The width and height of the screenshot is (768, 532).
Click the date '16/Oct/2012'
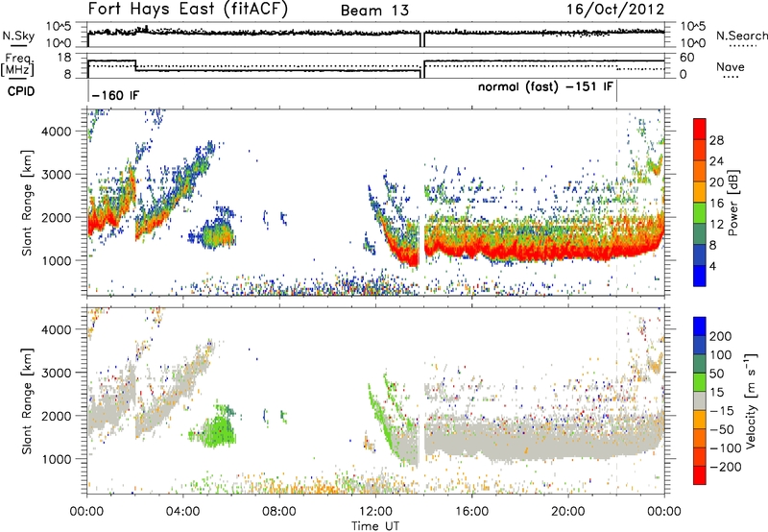[x=615, y=10]
